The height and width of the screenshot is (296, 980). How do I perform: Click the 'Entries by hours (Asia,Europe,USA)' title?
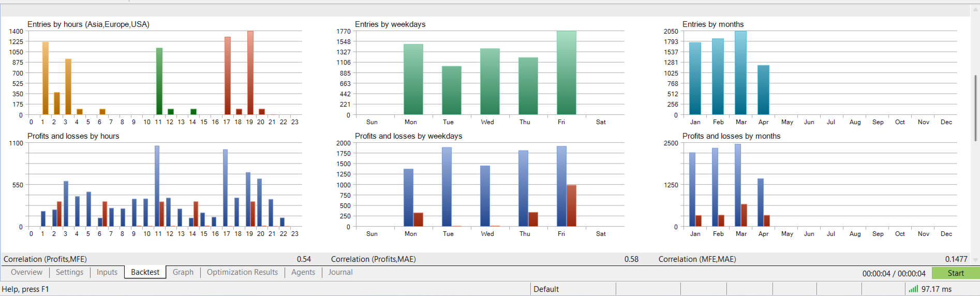(88, 24)
